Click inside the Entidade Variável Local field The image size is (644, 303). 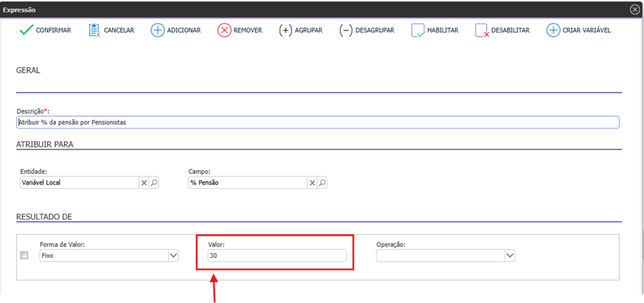point(79,183)
